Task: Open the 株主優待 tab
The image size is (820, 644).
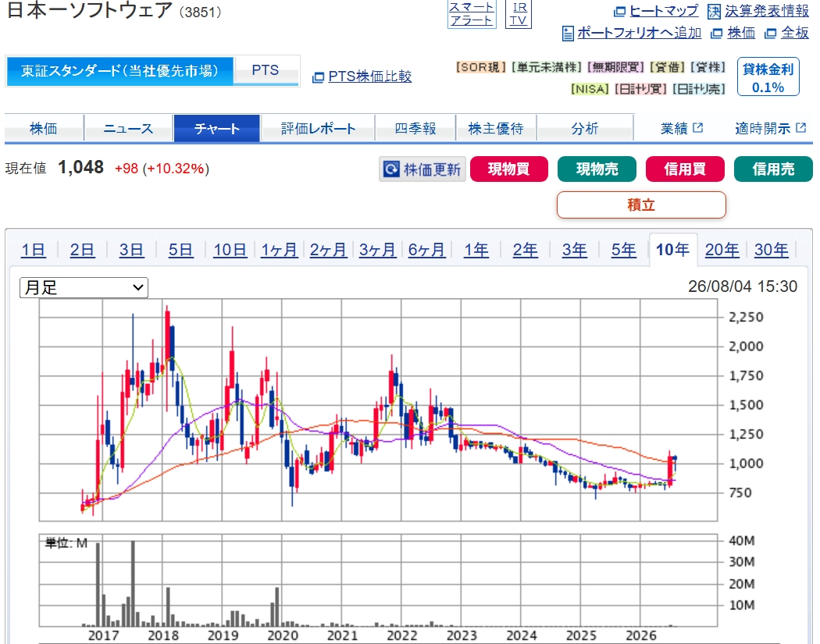Action: (x=496, y=128)
